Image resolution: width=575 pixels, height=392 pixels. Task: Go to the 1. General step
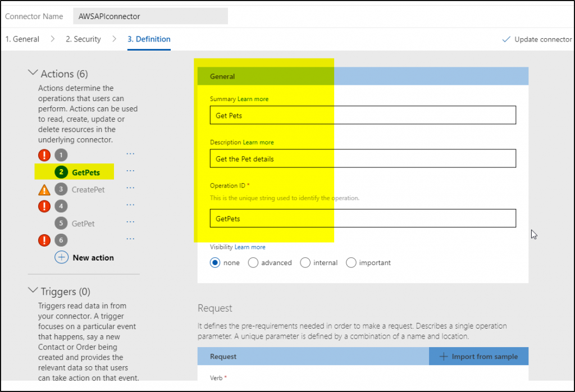pos(22,39)
